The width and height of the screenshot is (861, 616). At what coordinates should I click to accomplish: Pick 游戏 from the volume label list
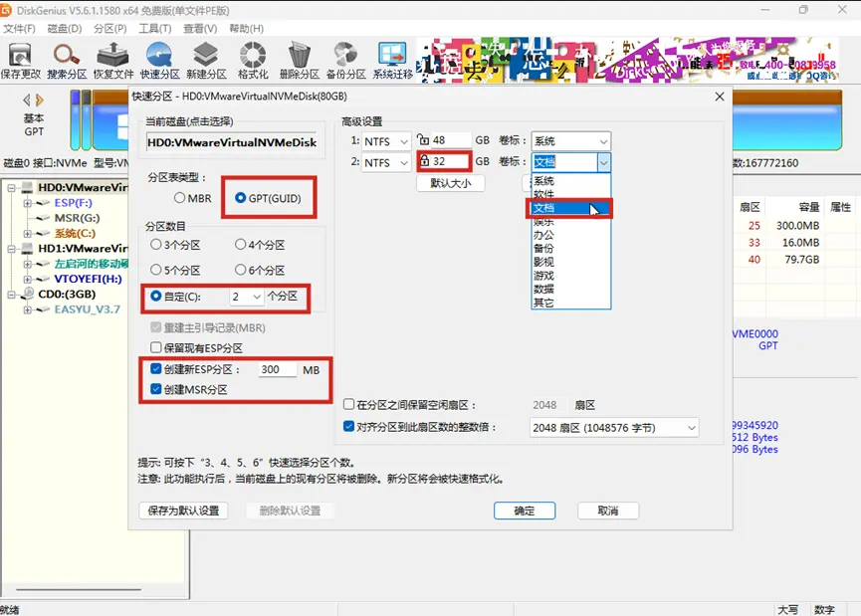[x=570, y=276]
